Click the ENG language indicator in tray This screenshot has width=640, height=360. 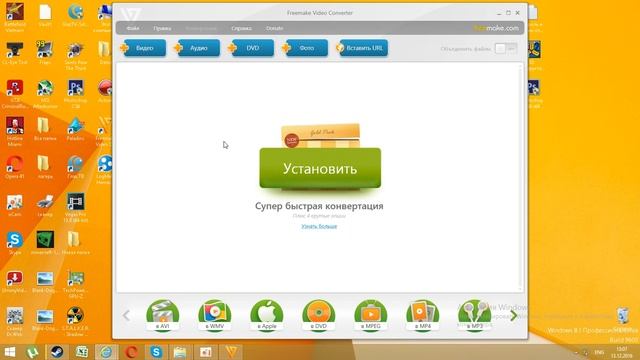click(599, 352)
